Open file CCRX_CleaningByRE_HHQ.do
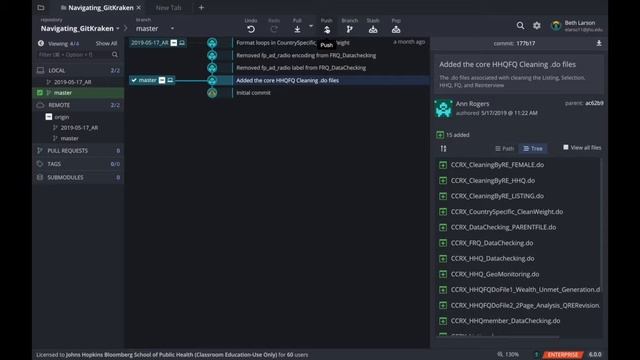The height and width of the screenshot is (360, 640). tap(493, 180)
